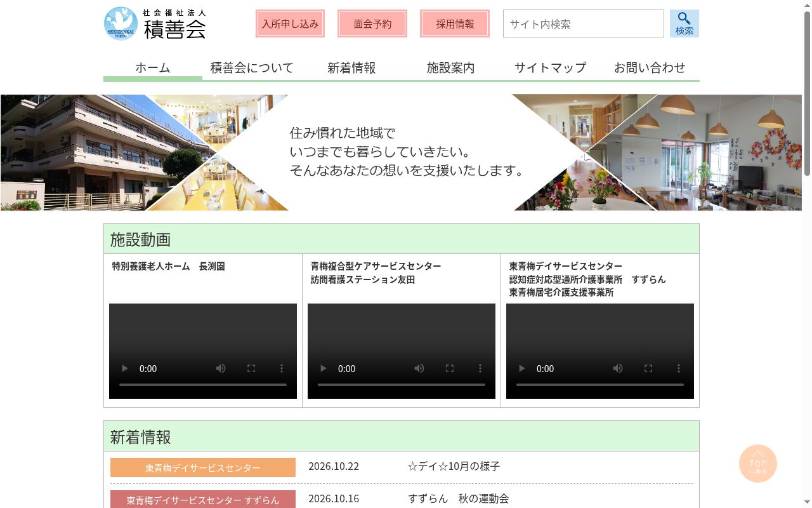Click the magnifier 検索 search button
The height and width of the screenshot is (508, 812).
pyautogui.click(x=684, y=23)
